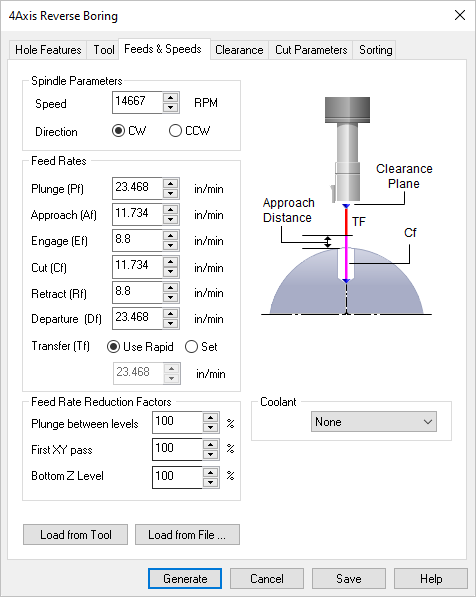Increase Bottom Z Level percent
476x597 pixels.
211,472
